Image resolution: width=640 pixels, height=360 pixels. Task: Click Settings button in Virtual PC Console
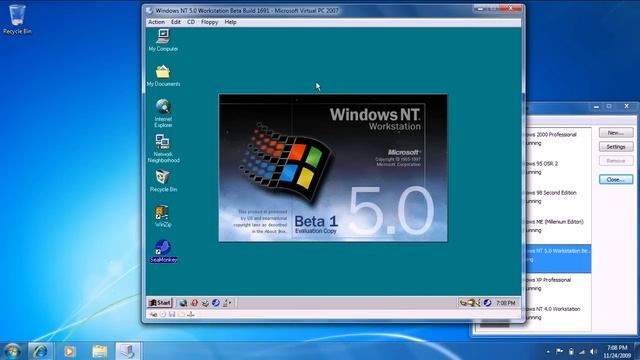point(616,147)
